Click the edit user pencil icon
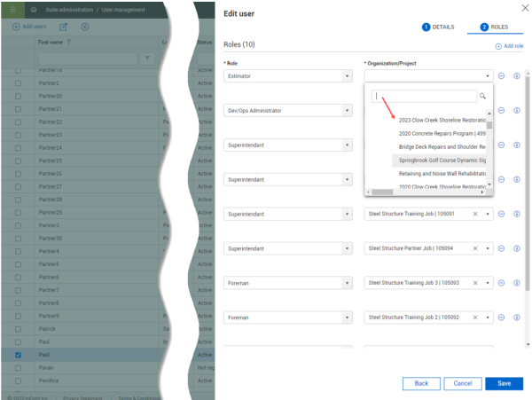 64,27
